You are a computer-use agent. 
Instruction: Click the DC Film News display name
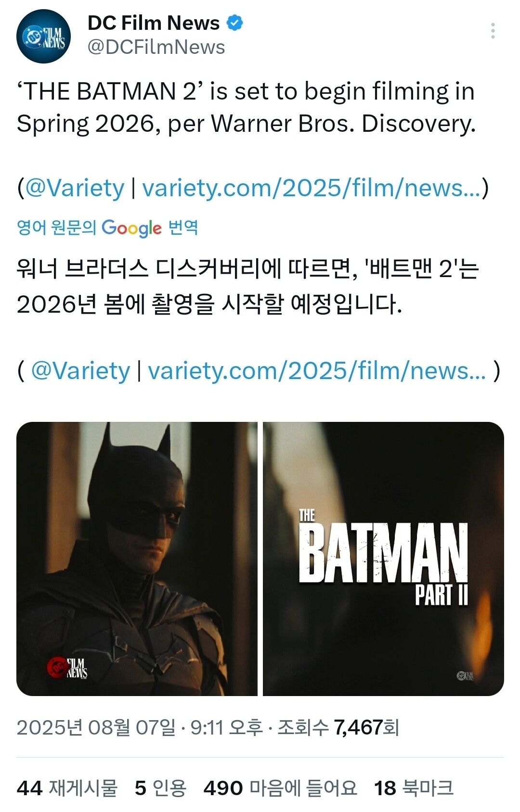(154, 23)
